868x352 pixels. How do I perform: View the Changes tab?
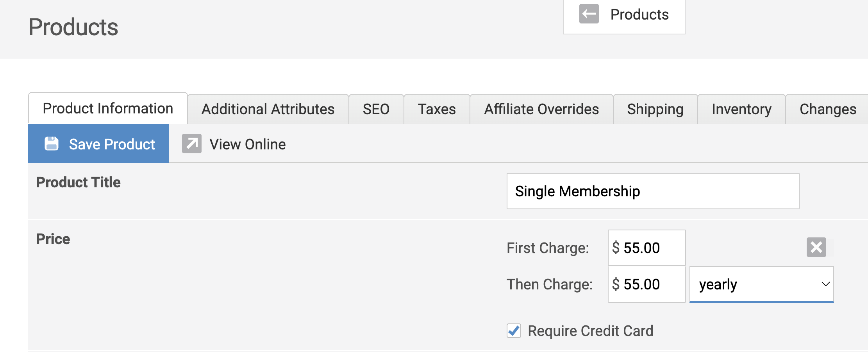[x=828, y=109]
